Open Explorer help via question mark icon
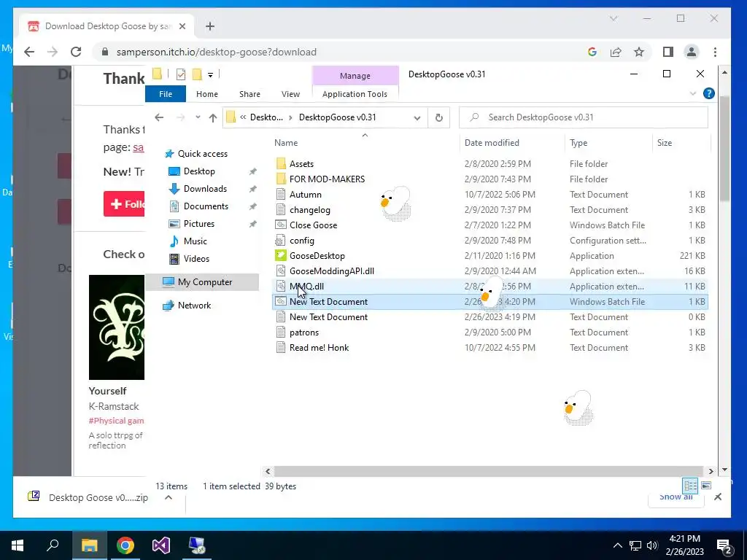747x560 pixels. 708,93
